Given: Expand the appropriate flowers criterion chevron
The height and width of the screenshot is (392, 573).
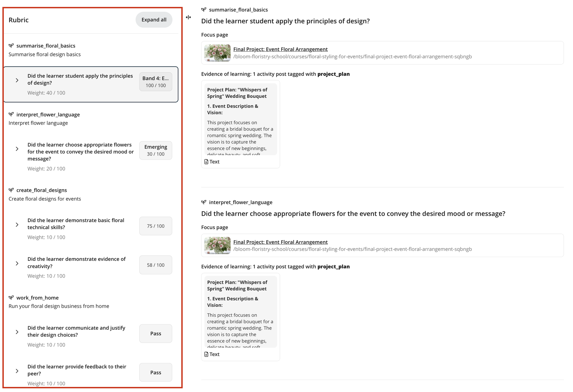Looking at the screenshot, I should (x=17, y=149).
